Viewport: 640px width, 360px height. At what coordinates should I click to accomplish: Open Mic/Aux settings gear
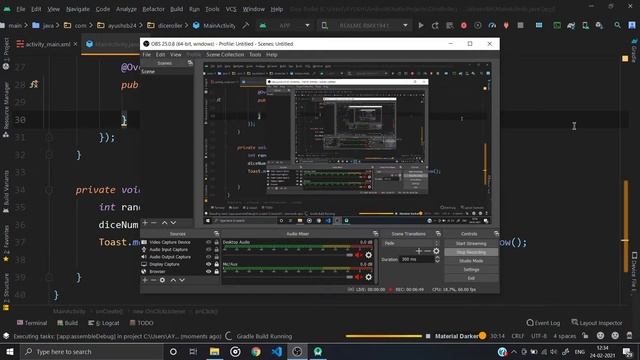coord(369,277)
